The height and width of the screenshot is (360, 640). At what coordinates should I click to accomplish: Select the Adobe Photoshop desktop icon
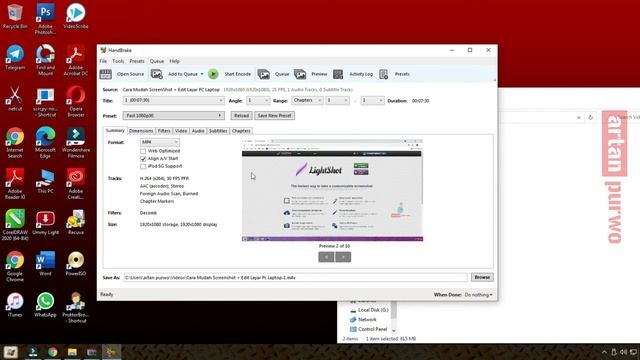(x=45, y=19)
